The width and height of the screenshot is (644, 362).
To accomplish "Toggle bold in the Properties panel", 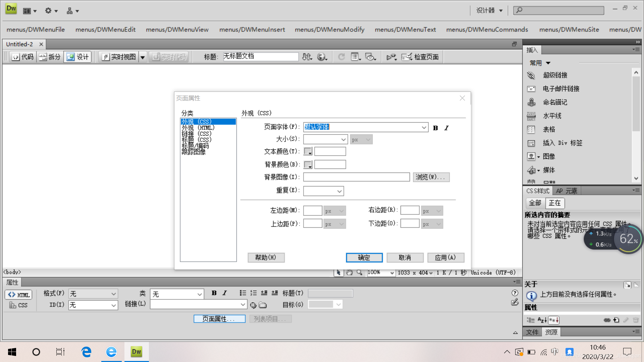I will tap(214, 293).
